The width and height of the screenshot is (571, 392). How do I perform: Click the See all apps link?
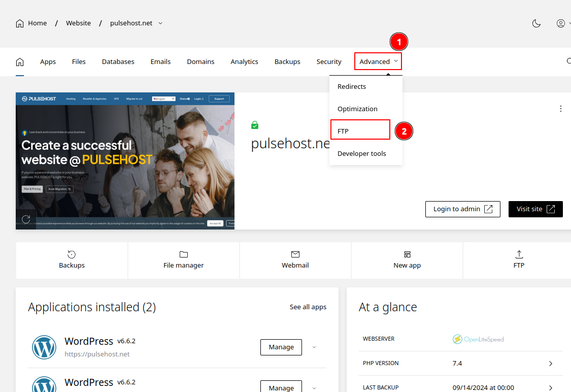pos(308,307)
